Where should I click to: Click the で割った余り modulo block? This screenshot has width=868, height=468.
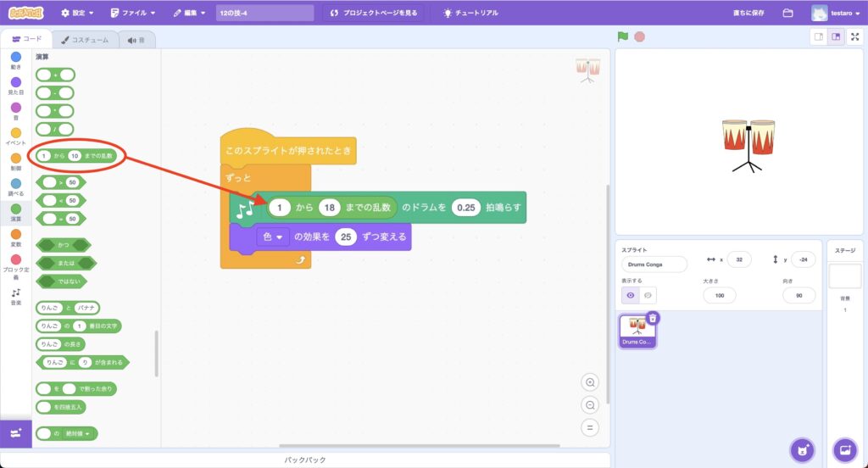(75, 389)
